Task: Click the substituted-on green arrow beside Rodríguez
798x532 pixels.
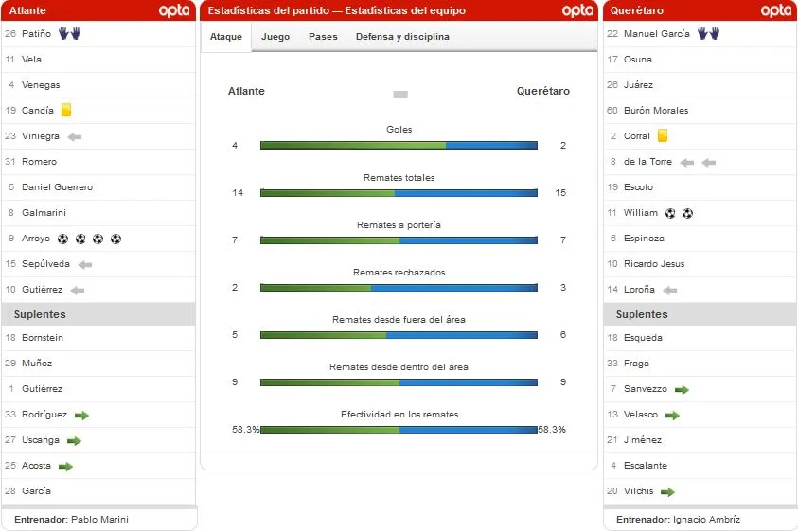Action: click(81, 415)
